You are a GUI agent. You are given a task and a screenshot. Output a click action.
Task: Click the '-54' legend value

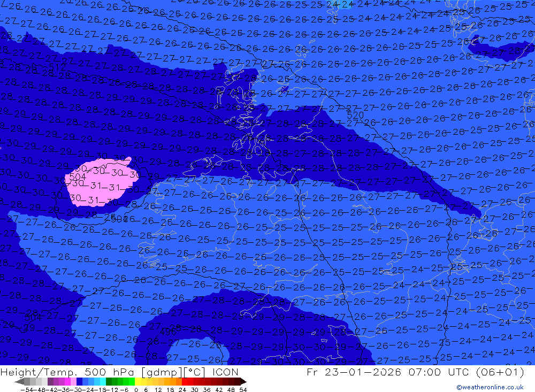[x=27, y=390]
